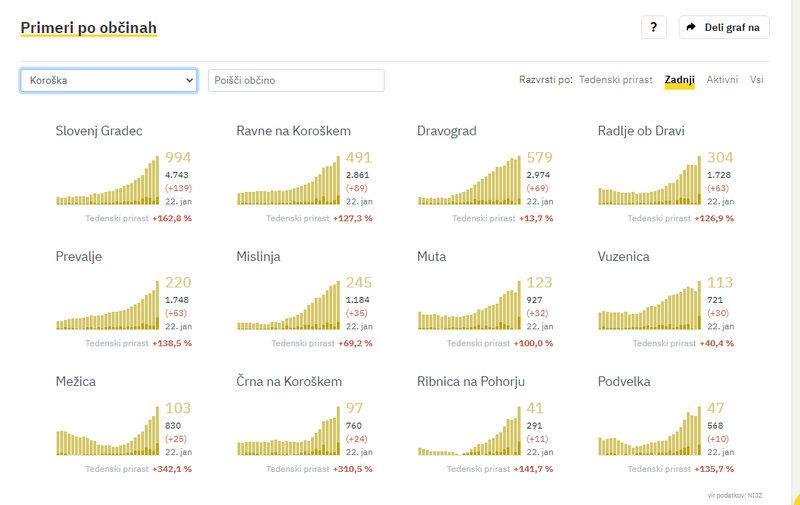Click the Slovenj Gradec bar chart
Viewport: 800px width, 505px height.
[x=108, y=180]
